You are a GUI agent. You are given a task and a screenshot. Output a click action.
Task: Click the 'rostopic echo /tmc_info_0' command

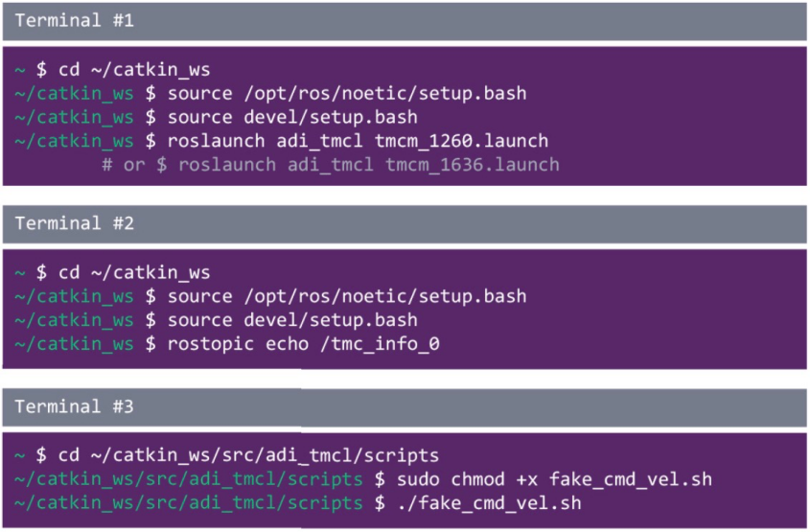[x=303, y=344]
